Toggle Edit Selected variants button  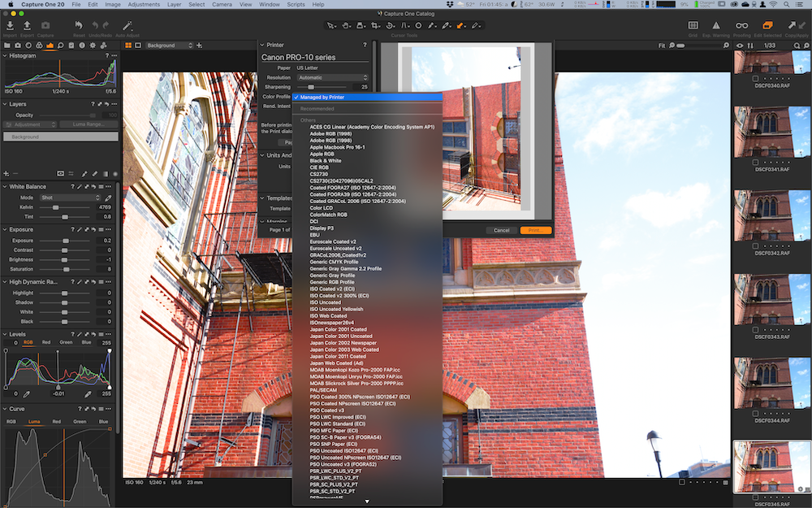tap(768, 27)
